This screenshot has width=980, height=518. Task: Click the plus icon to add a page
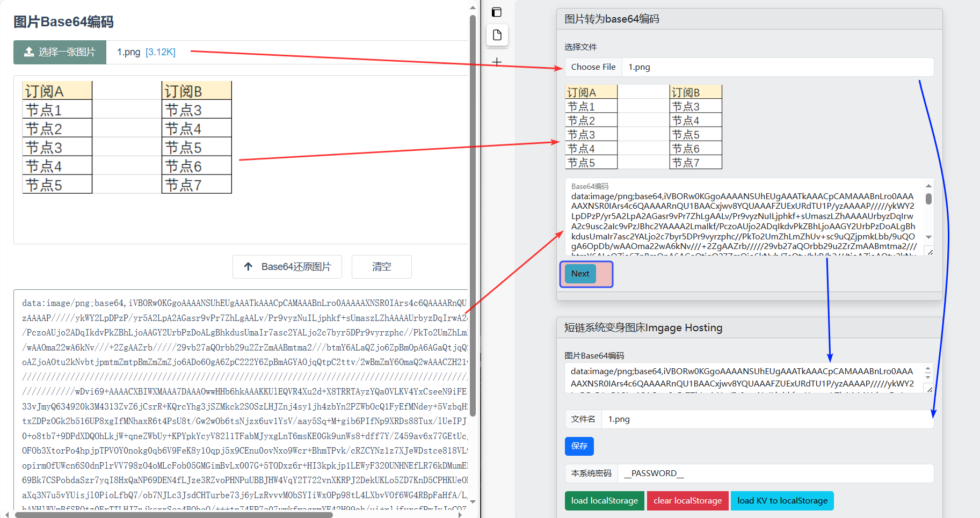point(497,62)
